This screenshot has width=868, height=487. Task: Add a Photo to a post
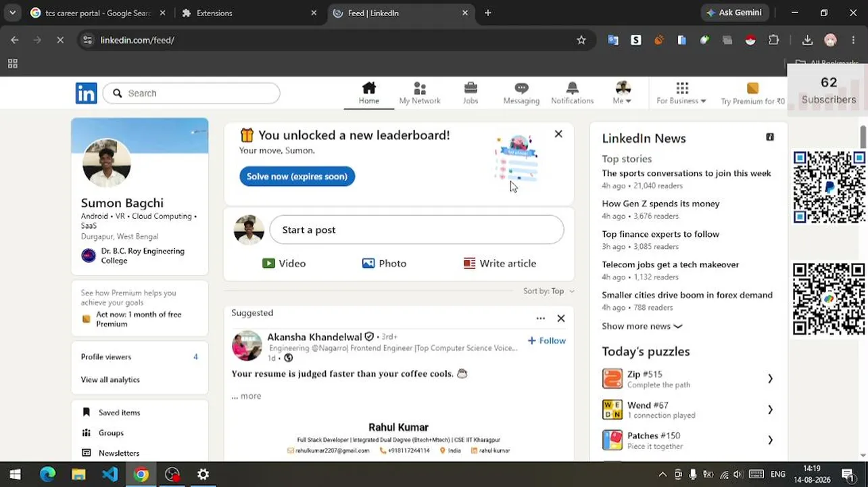384,263
